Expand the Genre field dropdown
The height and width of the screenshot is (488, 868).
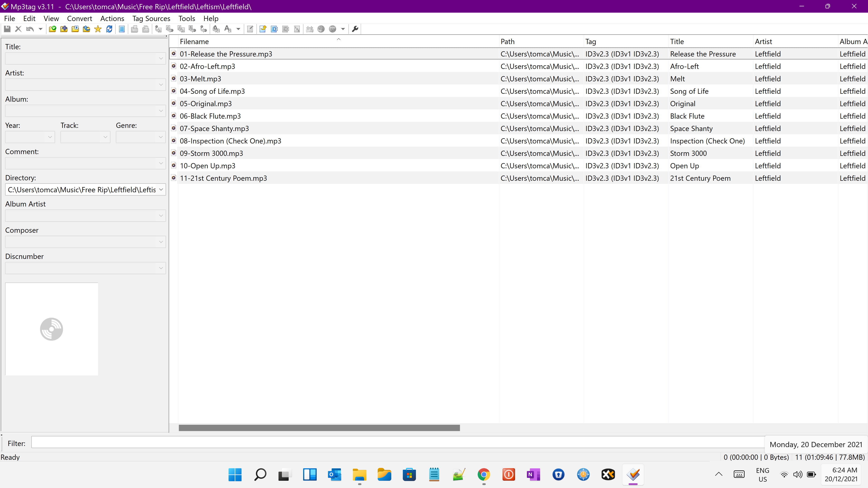(x=161, y=137)
